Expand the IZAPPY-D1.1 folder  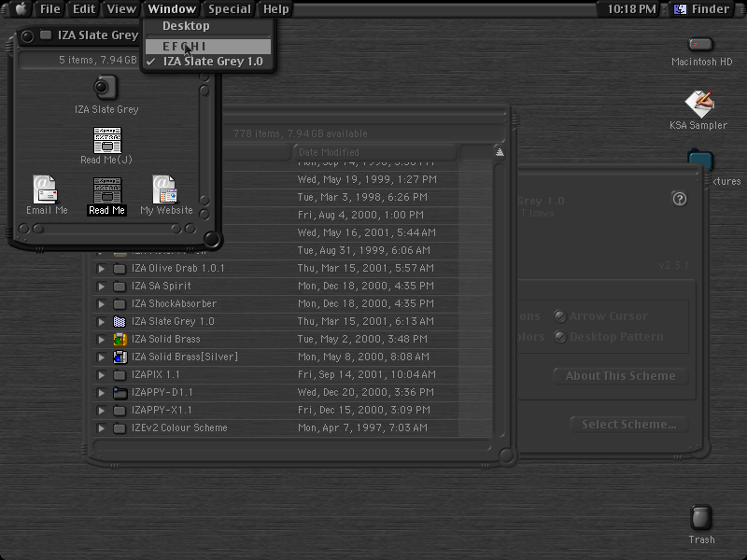[x=101, y=392]
